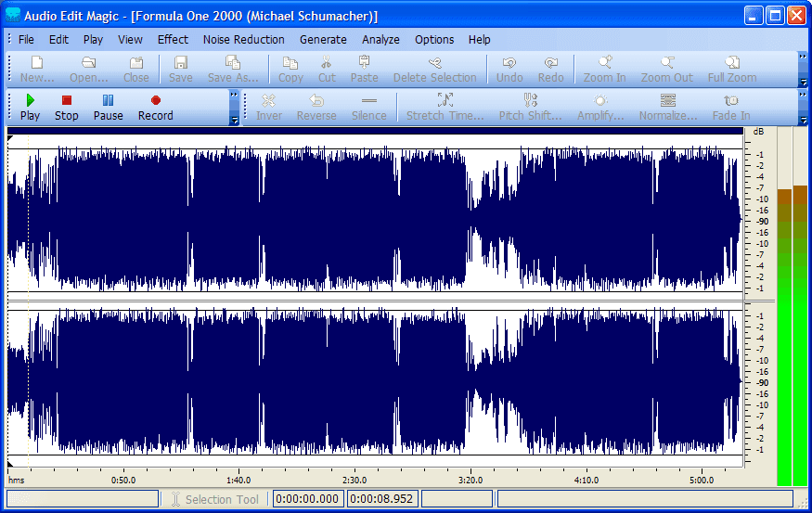The height and width of the screenshot is (513, 812).
Task: Click the timeline at 3:20.0 mark
Action: [470, 480]
